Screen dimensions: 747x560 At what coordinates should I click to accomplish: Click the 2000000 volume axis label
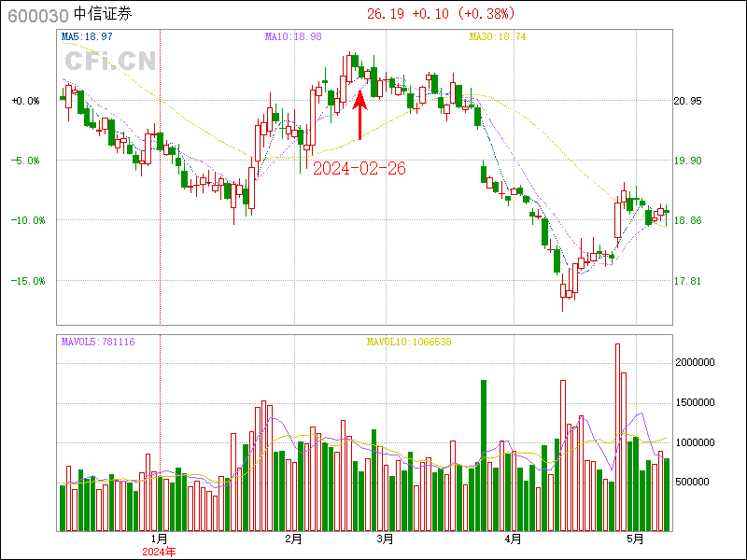pos(696,362)
